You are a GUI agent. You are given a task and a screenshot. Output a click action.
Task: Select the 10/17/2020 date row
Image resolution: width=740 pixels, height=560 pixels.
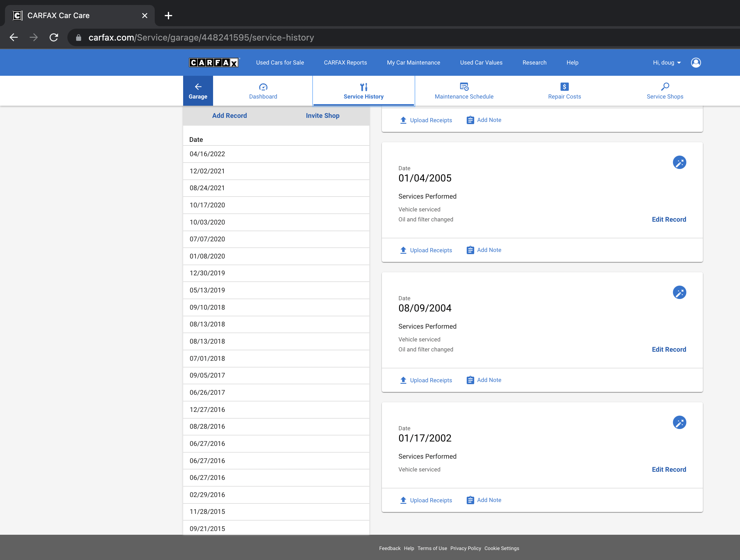click(276, 205)
